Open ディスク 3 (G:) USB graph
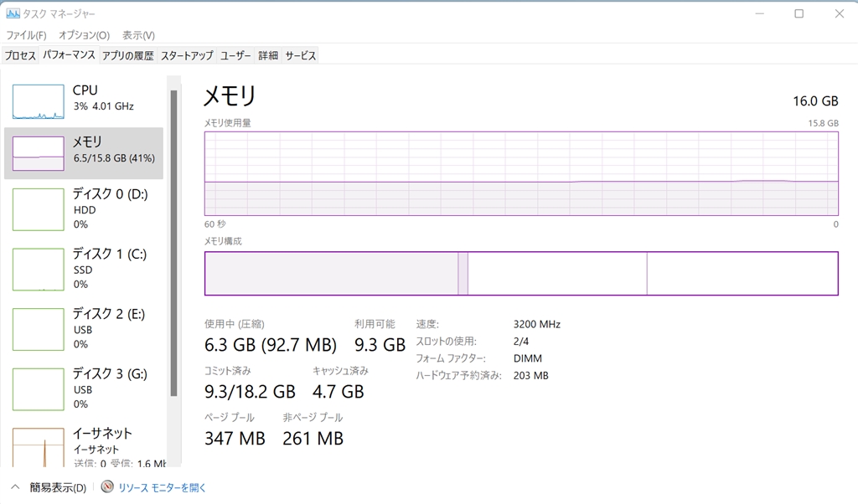The width and height of the screenshot is (858, 504). (38, 388)
